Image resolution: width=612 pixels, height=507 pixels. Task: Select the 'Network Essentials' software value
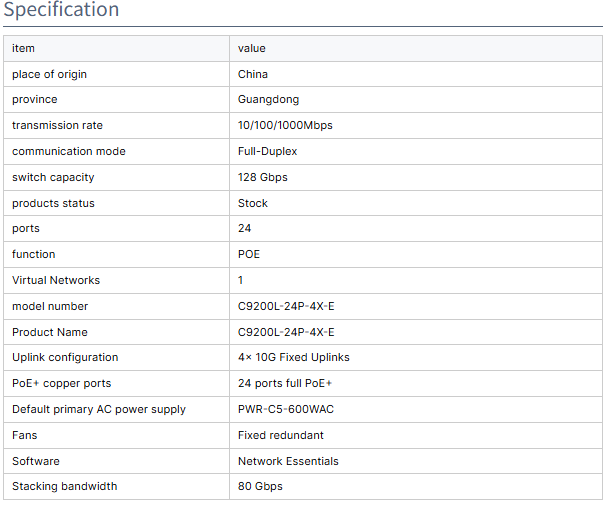pyautogui.click(x=288, y=461)
